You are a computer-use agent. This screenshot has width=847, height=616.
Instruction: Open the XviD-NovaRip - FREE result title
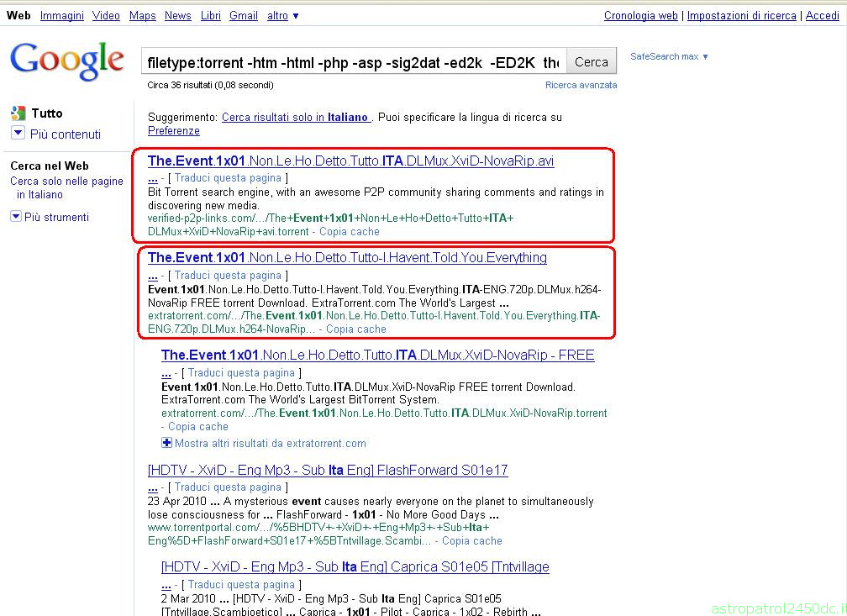[377, 355]
